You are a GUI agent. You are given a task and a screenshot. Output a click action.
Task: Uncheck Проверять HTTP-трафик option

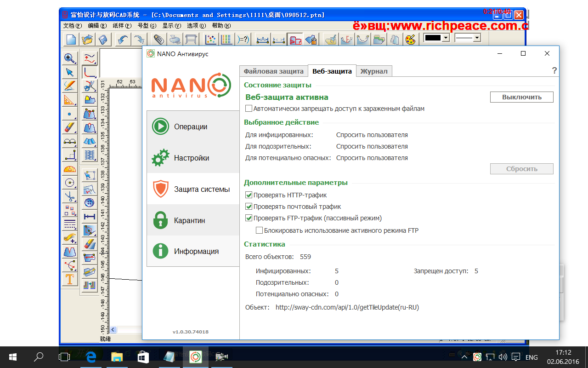pos(249,195)
